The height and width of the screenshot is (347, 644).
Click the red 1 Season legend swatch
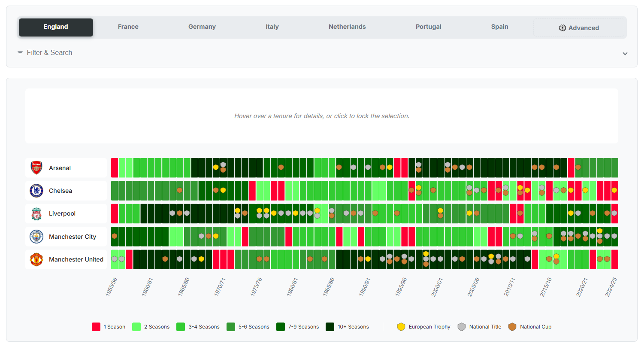pos(96,327)
